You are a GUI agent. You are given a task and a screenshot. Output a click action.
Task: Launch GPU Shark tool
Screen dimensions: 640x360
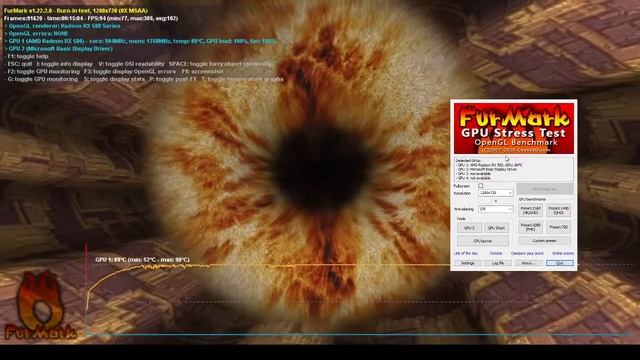pyautogui.click(x=496, y=228)
